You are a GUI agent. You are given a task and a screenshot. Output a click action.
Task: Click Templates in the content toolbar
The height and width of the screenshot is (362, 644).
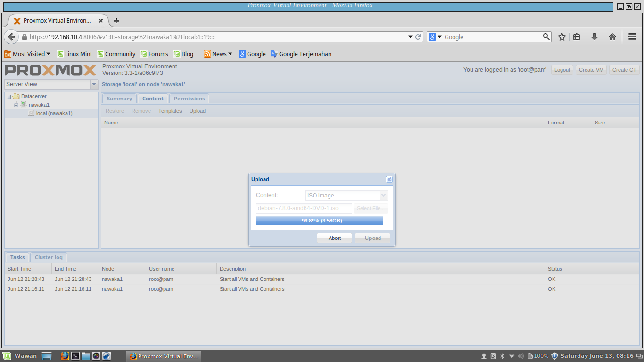170,111
